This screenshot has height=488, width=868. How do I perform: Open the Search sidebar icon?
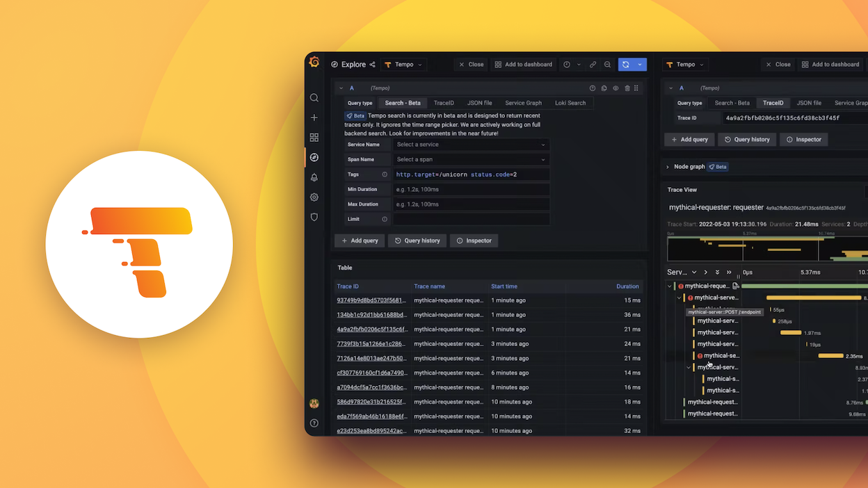pos(314,98)
